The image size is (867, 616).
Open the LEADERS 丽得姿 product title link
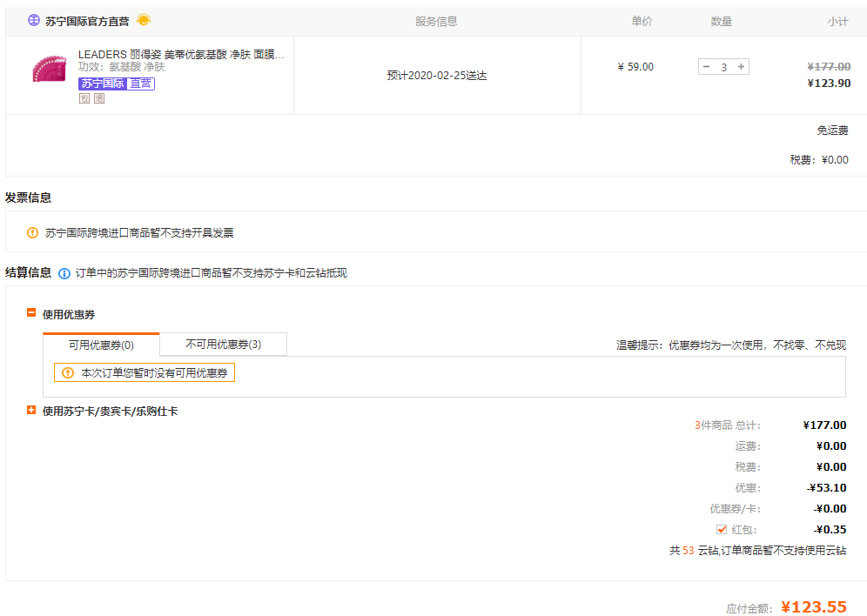tap(181, 54)
